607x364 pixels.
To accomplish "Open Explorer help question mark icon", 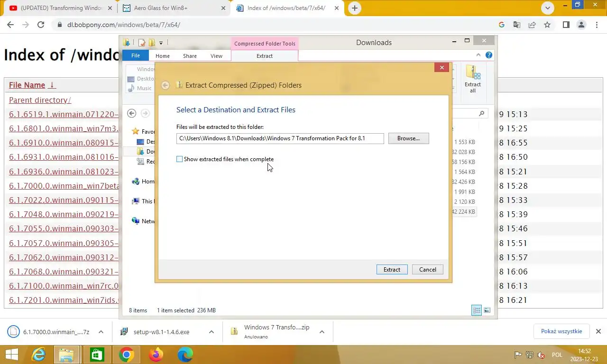I will point(489,55).
